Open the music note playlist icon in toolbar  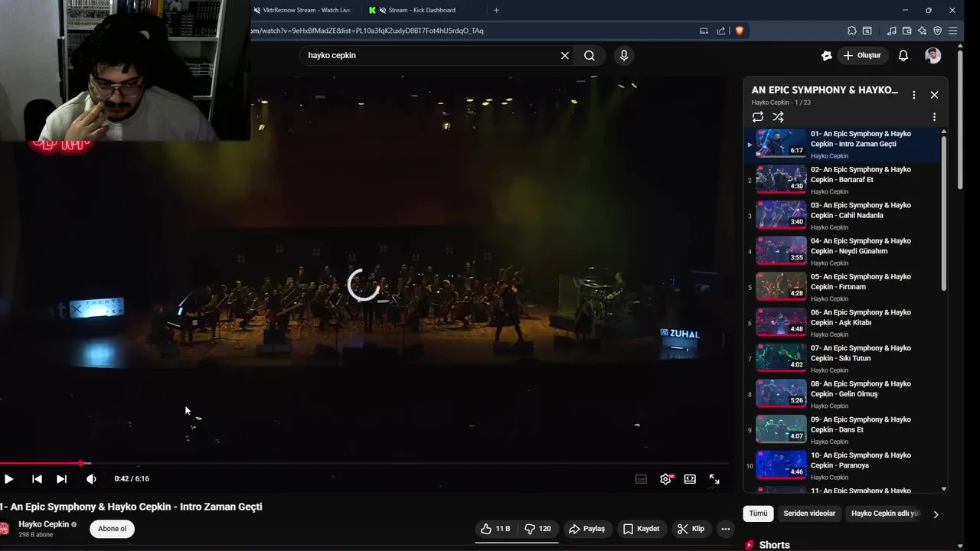tap(891, 31)
